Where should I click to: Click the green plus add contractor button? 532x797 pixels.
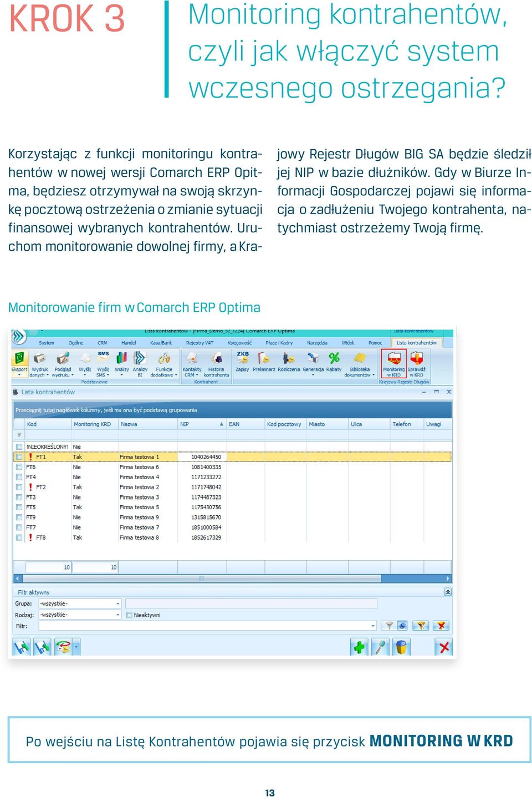coord(359,647)
